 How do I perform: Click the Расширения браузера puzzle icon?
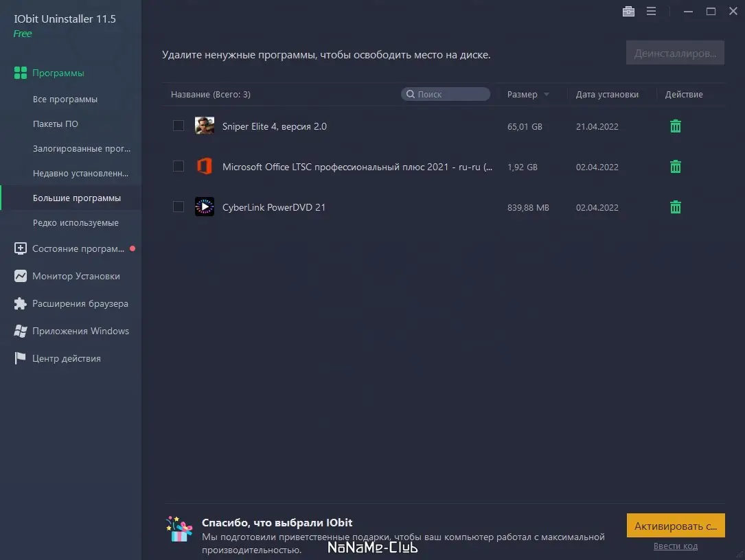[21, 303]
